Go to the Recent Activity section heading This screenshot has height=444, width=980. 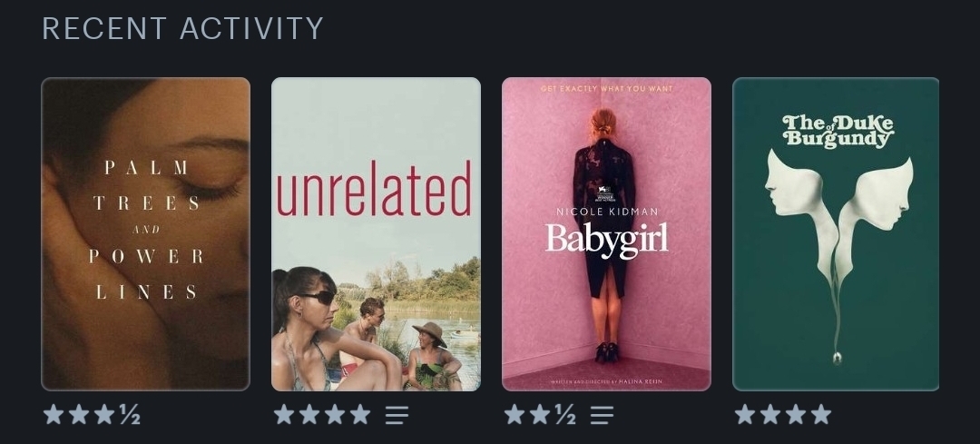pyautogui.click(x=182, y=29)
